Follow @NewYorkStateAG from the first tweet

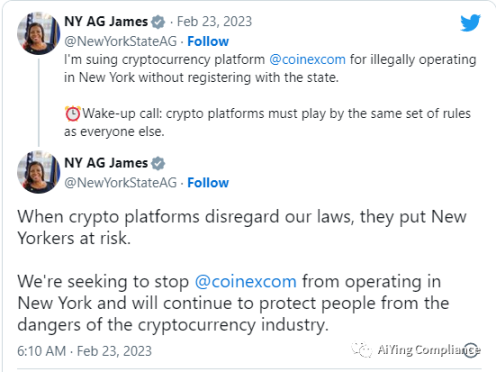(208, 41)
